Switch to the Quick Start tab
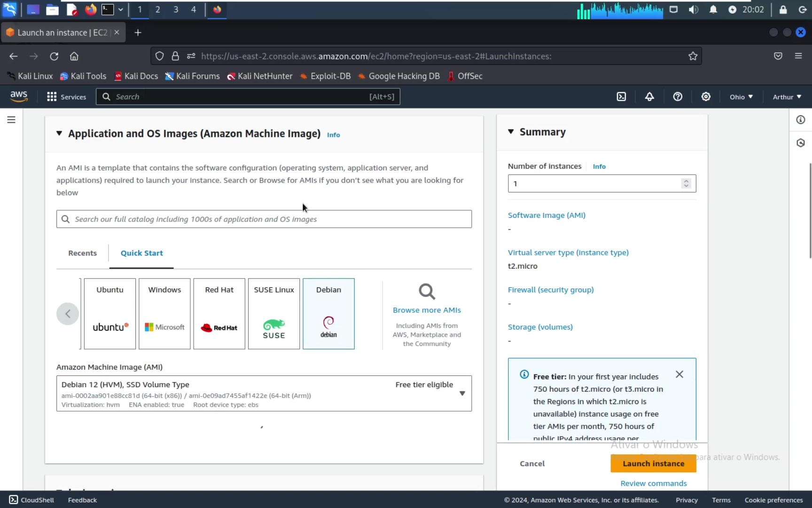 pyautogui.click(x=142, y=253)
